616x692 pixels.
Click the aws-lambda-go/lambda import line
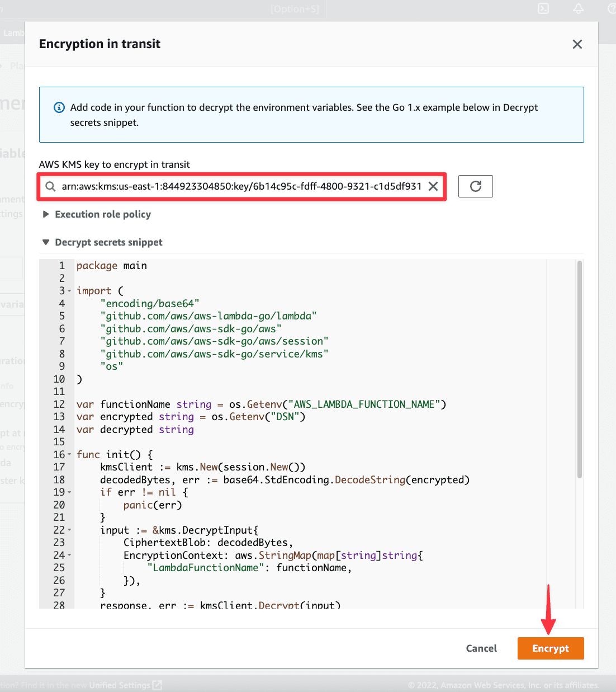[209, 316]
